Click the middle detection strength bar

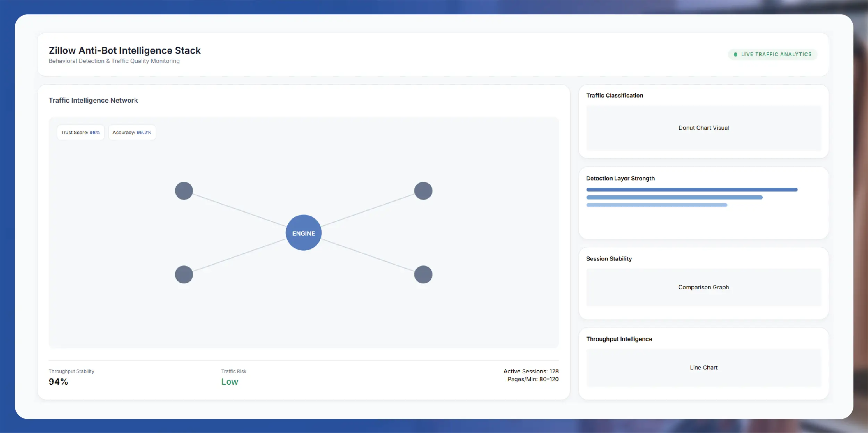click(x=675, y=197)
